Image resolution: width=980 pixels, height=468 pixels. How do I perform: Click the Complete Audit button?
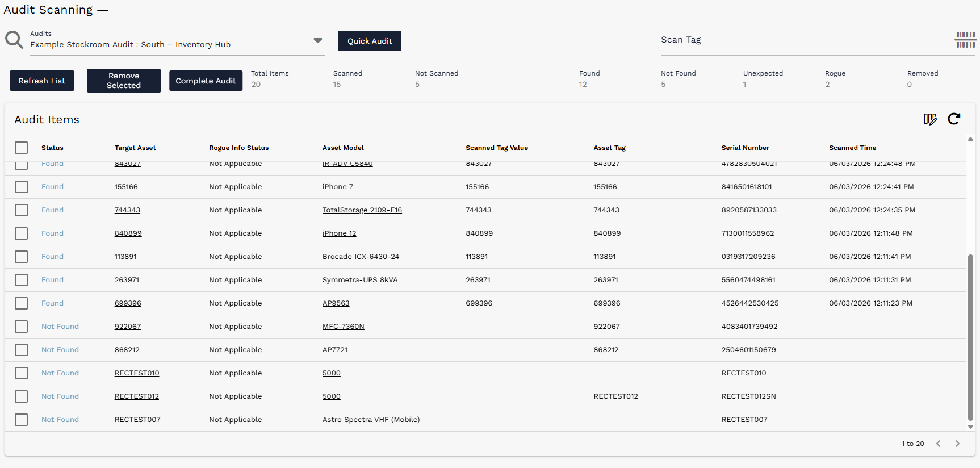point(206,81)
